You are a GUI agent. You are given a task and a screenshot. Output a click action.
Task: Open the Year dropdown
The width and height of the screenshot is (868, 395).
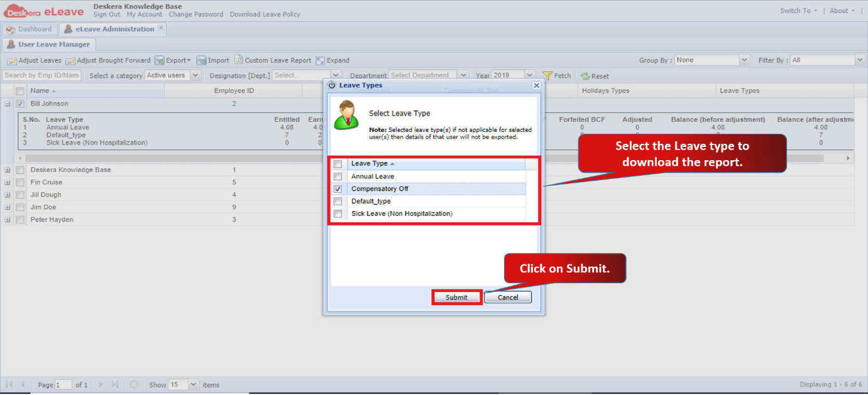point(529,75)
